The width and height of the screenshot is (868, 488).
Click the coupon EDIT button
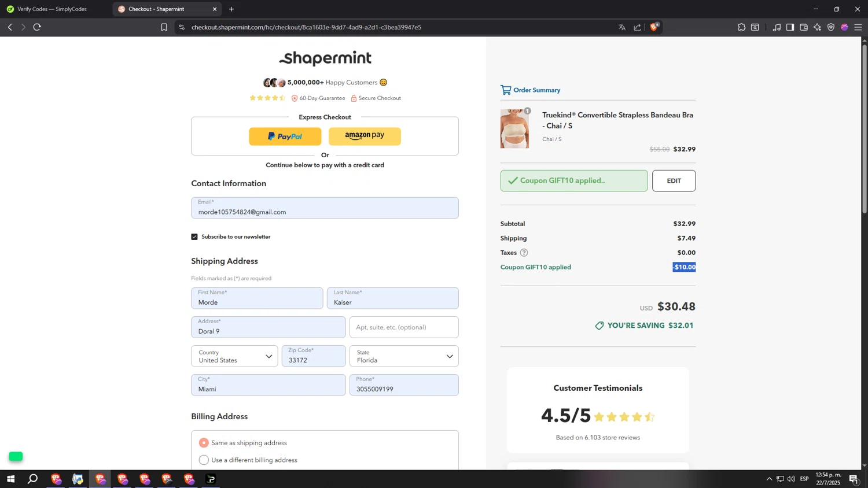674,181
